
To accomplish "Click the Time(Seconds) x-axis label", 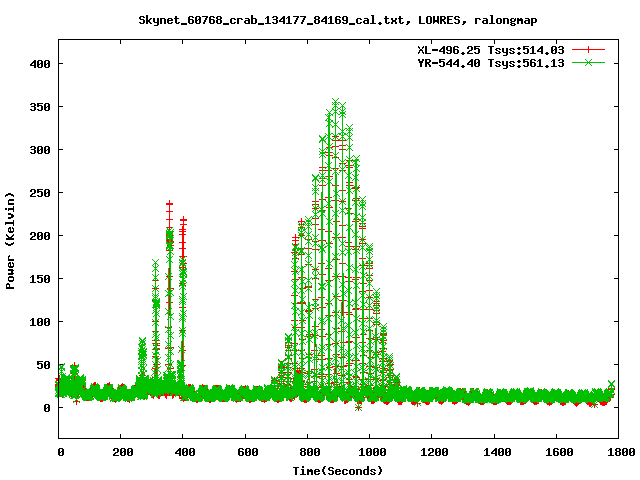I will [338, 471].
